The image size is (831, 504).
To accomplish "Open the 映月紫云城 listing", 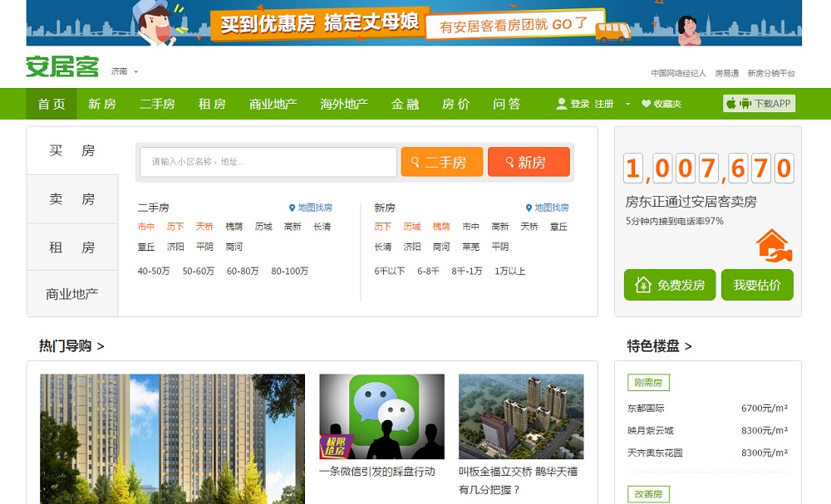I will point(651,430).
